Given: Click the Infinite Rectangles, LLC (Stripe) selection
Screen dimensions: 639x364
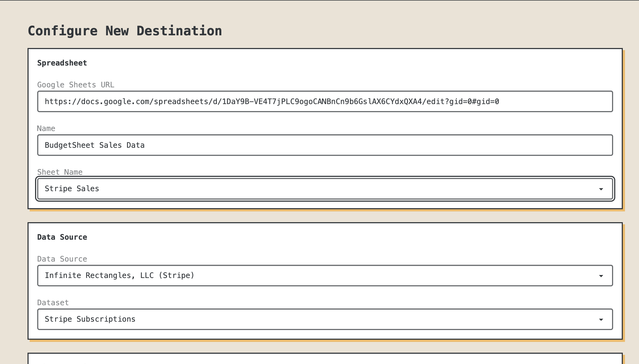Looking at the screenshot, I should coord(120,275).
